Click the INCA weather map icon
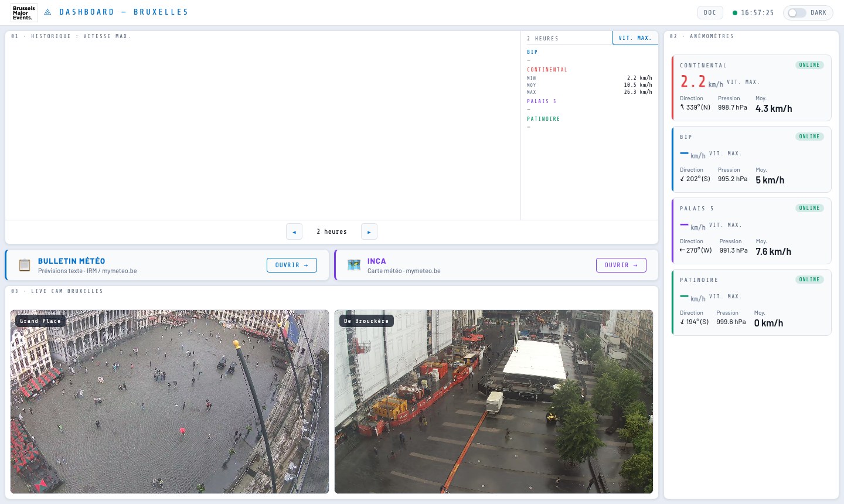 [x=354, y=265]
